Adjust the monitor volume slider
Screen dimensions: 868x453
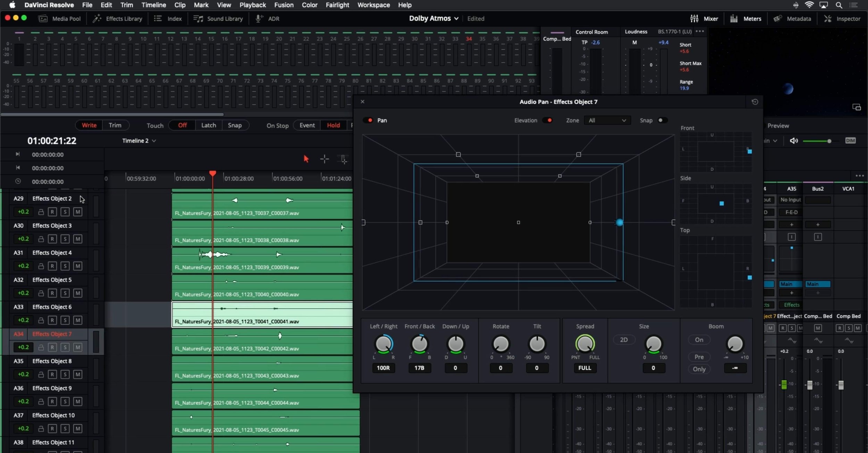pos(829,141)
